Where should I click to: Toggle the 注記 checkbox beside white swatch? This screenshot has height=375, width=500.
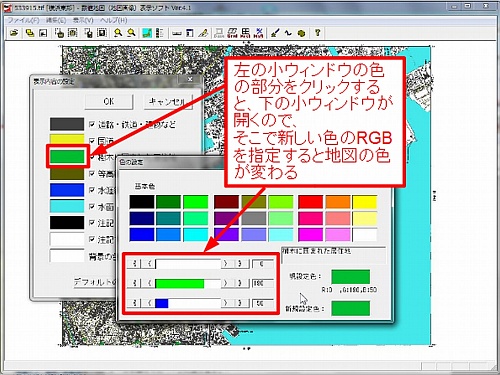[92, 239]
